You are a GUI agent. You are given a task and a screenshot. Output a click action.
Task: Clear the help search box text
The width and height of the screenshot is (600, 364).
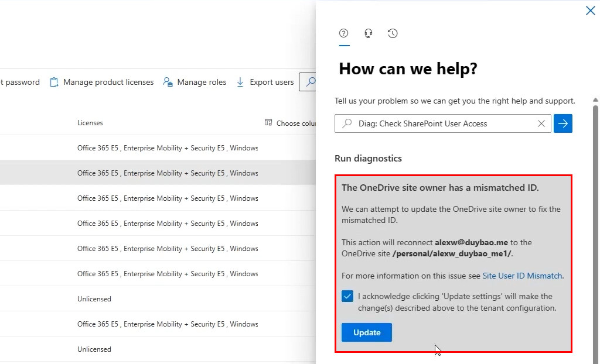click(541, 123)
